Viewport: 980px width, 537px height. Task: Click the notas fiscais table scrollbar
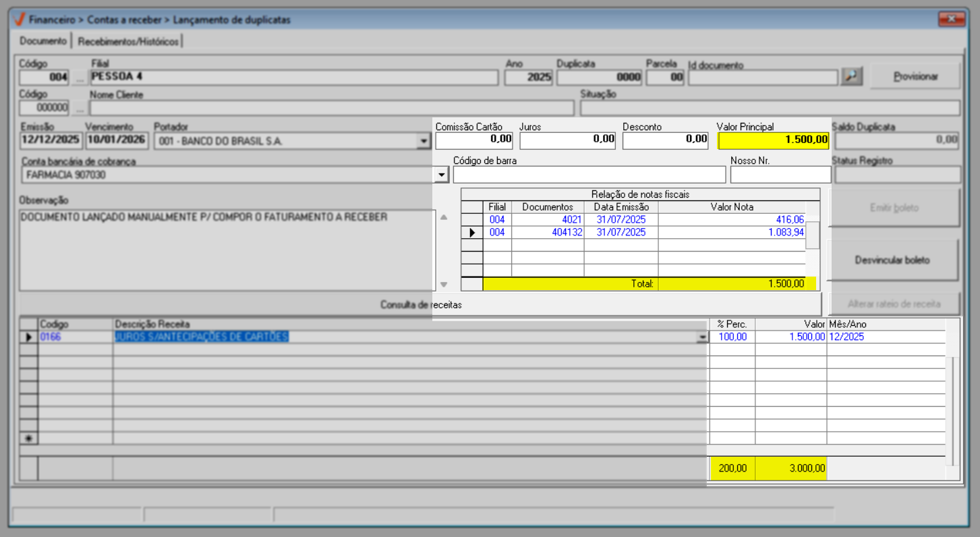pyautogui.click(x=813, y=235)
